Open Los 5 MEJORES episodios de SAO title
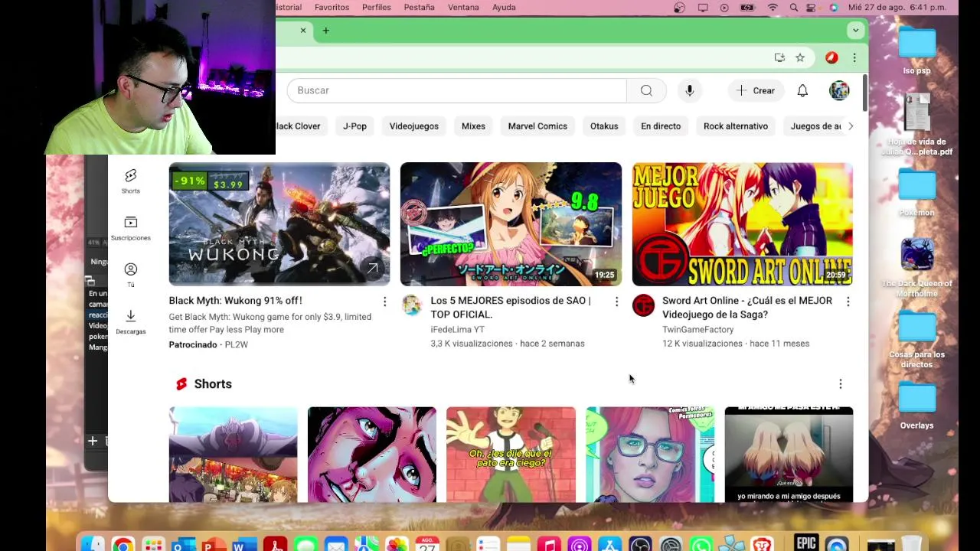This screenshot has height=551, width=980. (x=511, y=308)
